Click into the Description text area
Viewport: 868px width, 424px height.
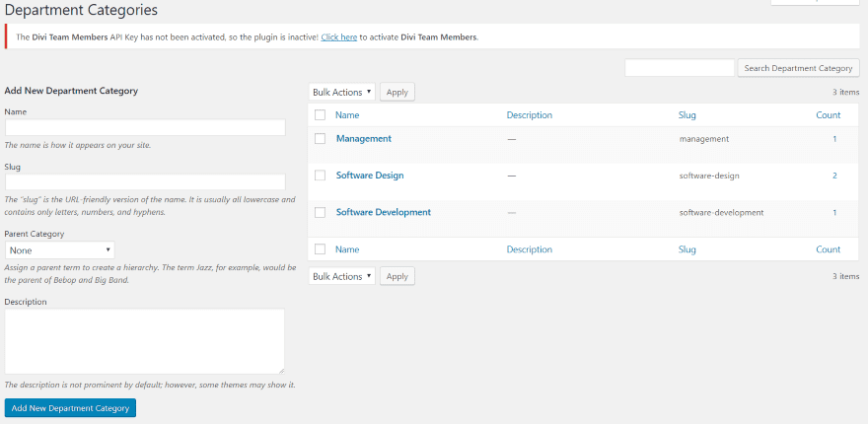pyautogui.click(x=145, y=341)
